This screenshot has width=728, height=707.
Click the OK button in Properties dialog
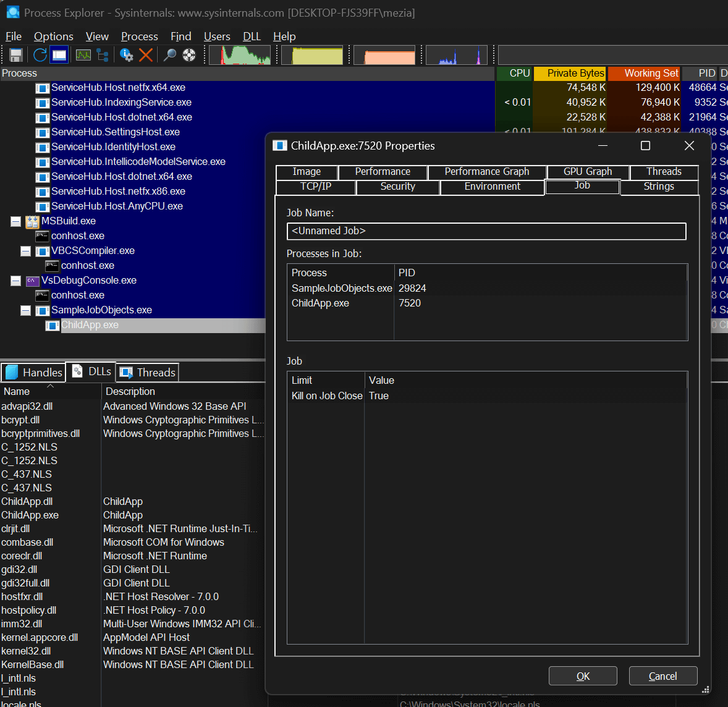[x=582, y=676]
